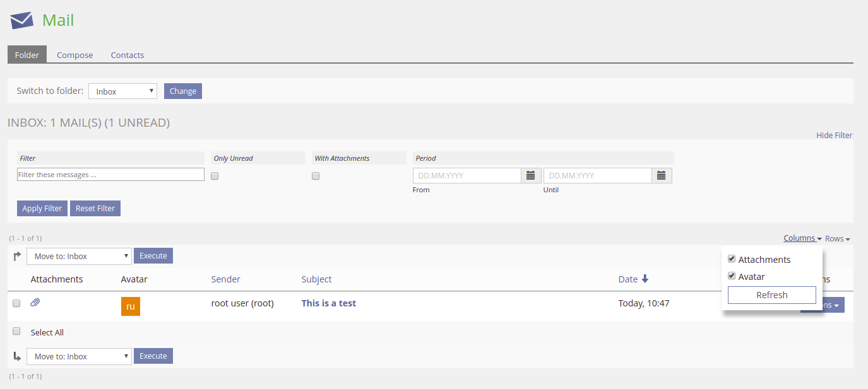Switch to the Contacts tab
Screen dimensions: 868x389
click(128, 55)
